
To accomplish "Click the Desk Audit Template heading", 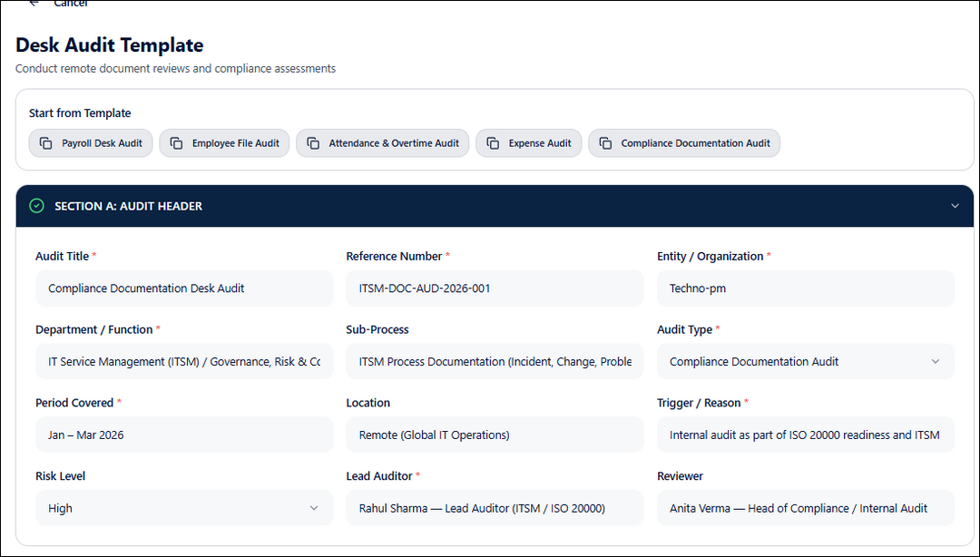I will (110, 45).
